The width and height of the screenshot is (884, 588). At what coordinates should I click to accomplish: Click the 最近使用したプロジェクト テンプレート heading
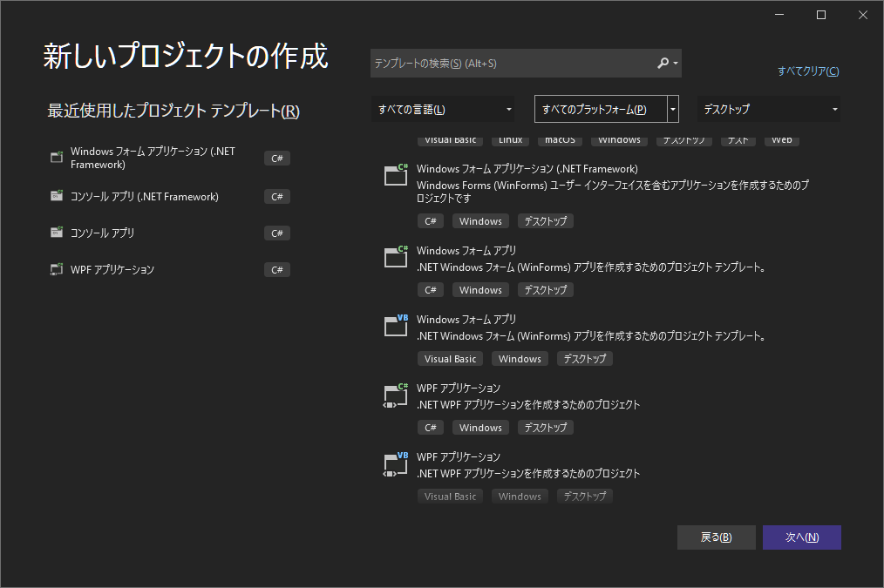(173, 111)
